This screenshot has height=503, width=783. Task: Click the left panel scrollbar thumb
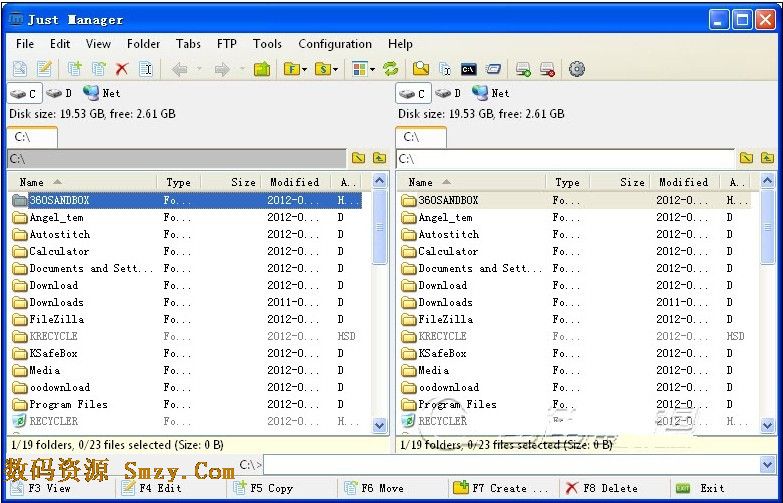[x=380, y=227]
